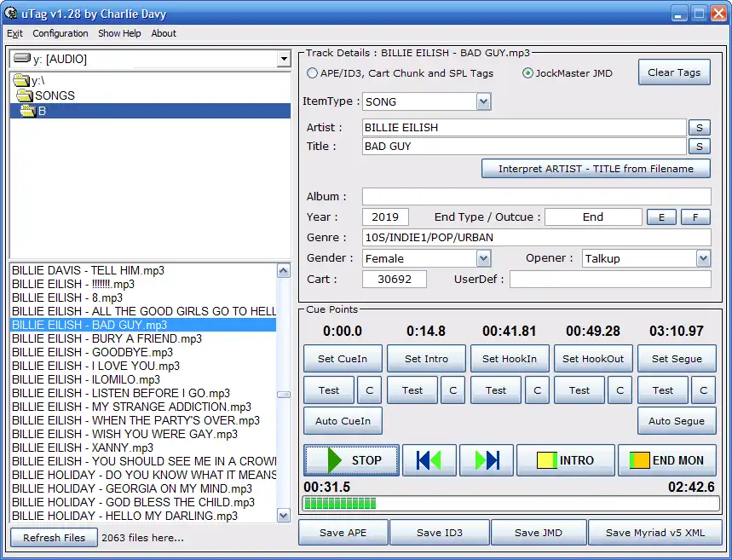
Task: Open the y: [AUDIO] drive selector
Action: click(283, 60)
